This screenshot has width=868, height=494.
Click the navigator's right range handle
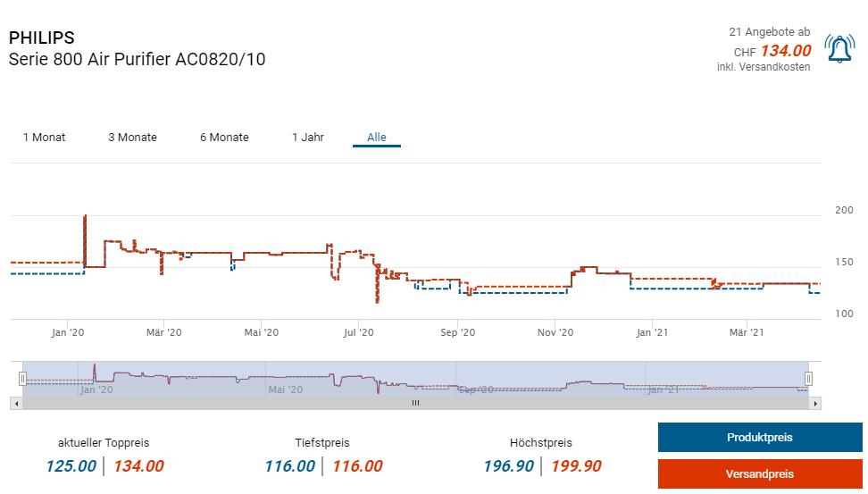[x=808, y=379]
